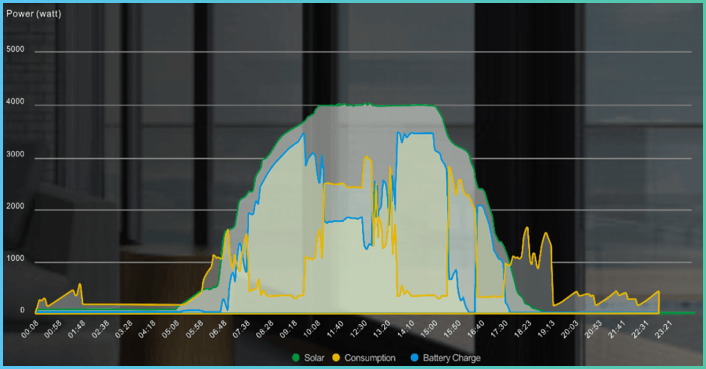Image resolution: width=706 pixels, height=369 pixels.
Task: Click the 06:48 time axis label
Action: point(218,329)
